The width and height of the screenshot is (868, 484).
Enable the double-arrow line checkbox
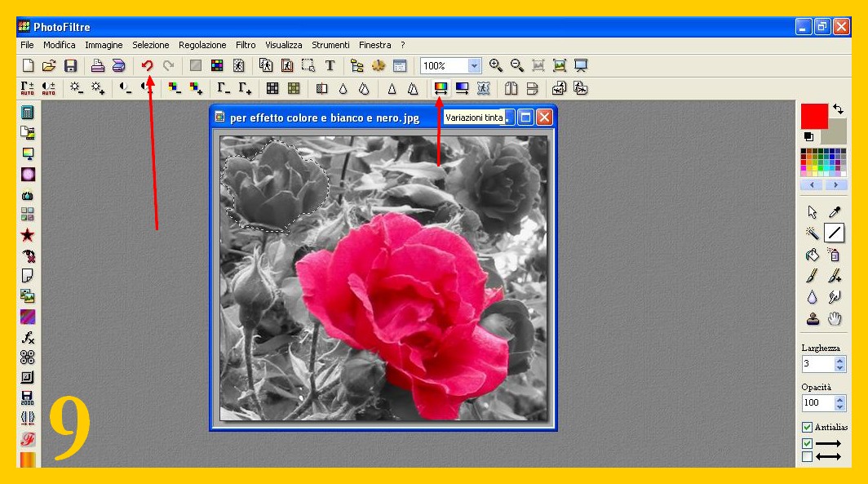click(x=807, y=456)
